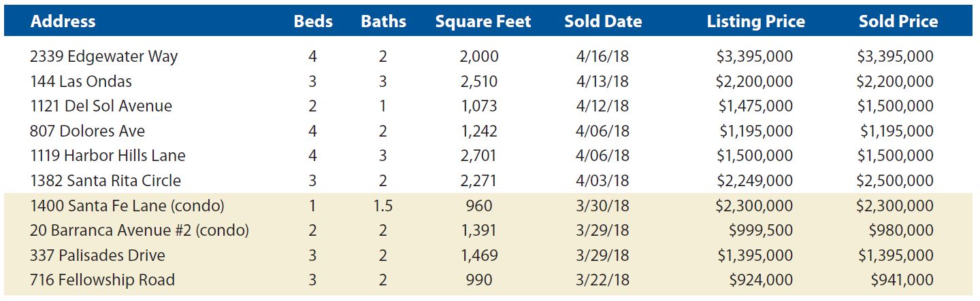Click the Baths column header
This screenshot has height=301, width=980.
[x=383, y=21]
